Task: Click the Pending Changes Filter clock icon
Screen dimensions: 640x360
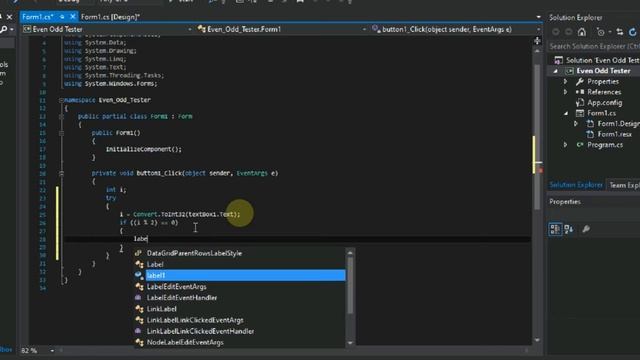Action: pos(600,32)
